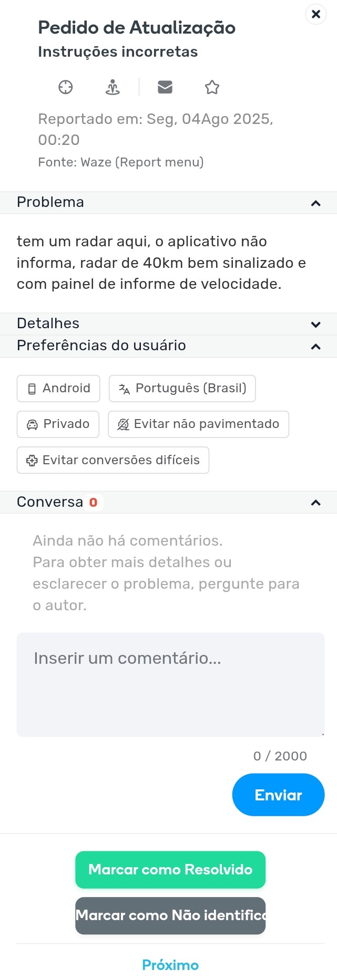This screenshot has height=980, width=337.
Task: Collapse the Conversa section chevron
Action: [x=315, y=503]
